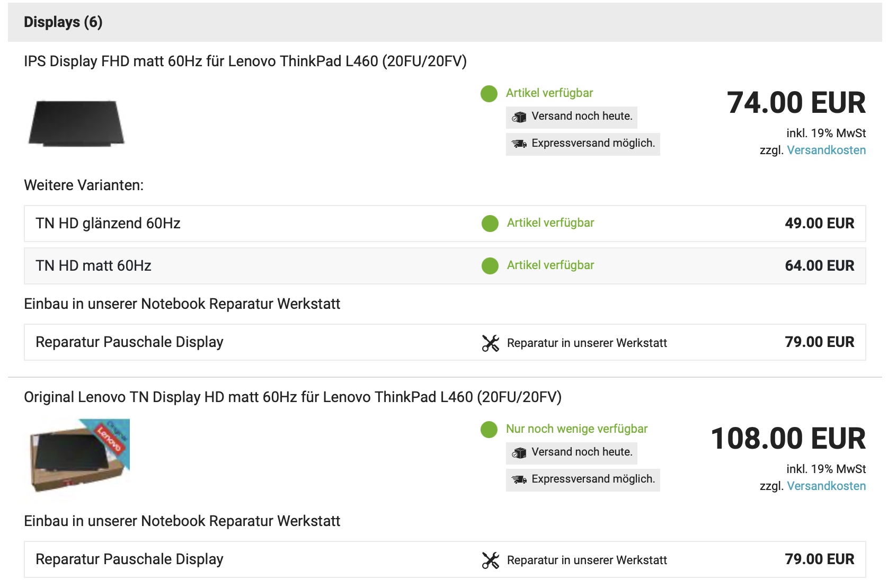
Task: Click the 'Displays (6)' section header
Action: (x=63, y=22)
